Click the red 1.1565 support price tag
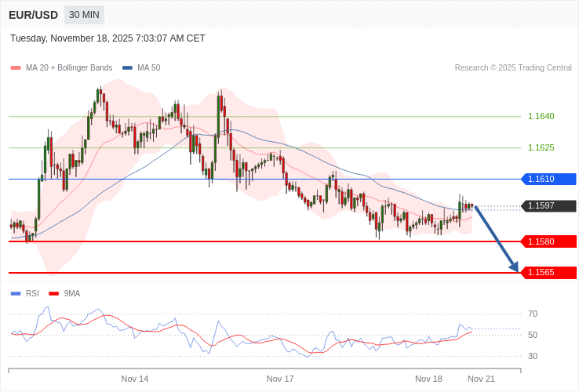 point(548,272)
